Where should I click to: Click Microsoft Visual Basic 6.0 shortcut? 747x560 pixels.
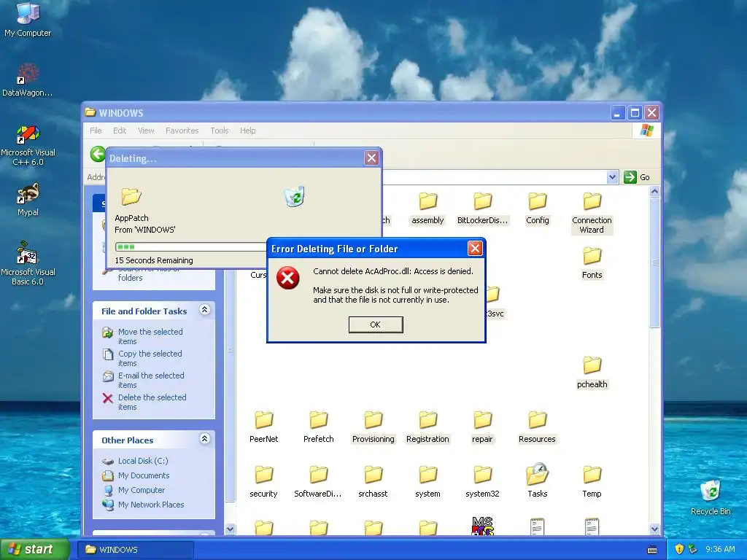[x=28, y=264]
